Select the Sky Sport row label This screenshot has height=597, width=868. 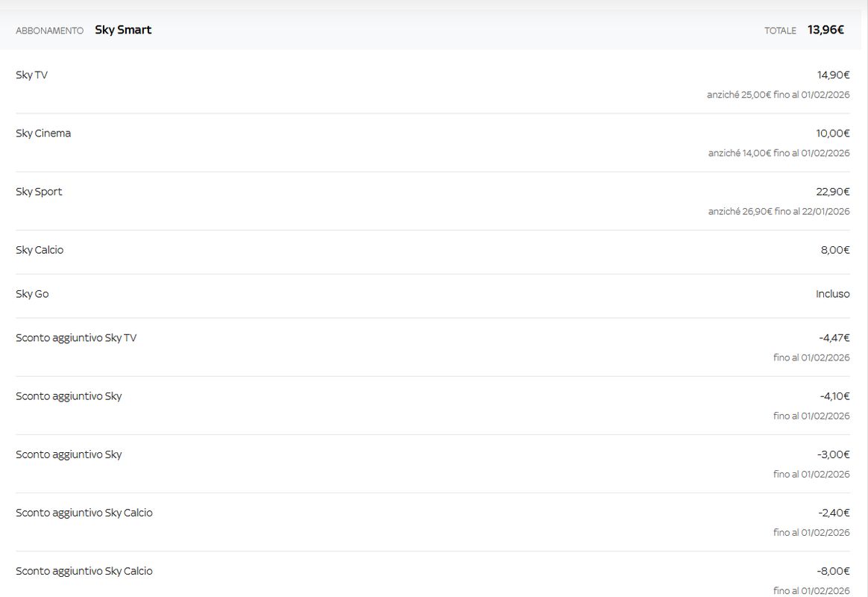point(39,192)
